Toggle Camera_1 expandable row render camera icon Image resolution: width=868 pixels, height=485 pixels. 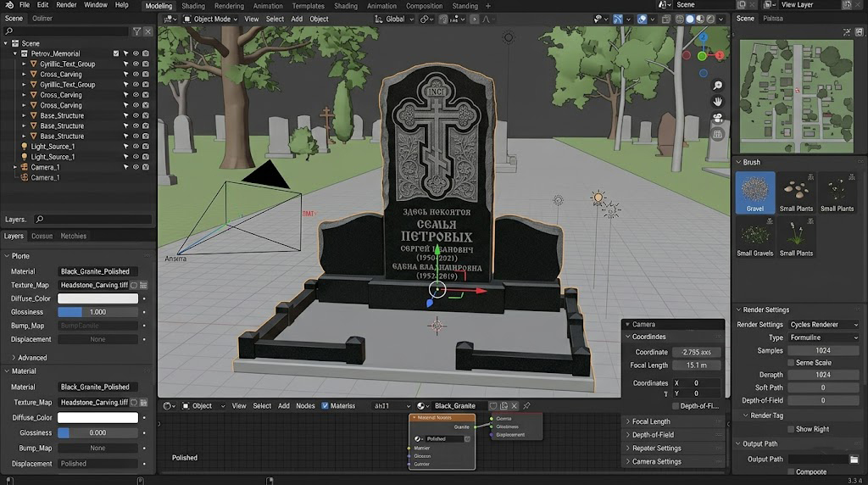coord(146,167)
